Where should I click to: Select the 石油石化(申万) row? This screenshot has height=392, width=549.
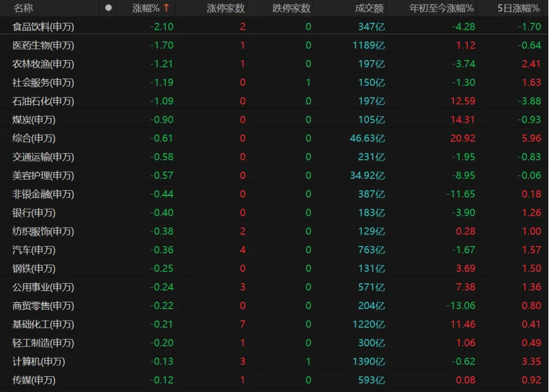click(44, 102)
